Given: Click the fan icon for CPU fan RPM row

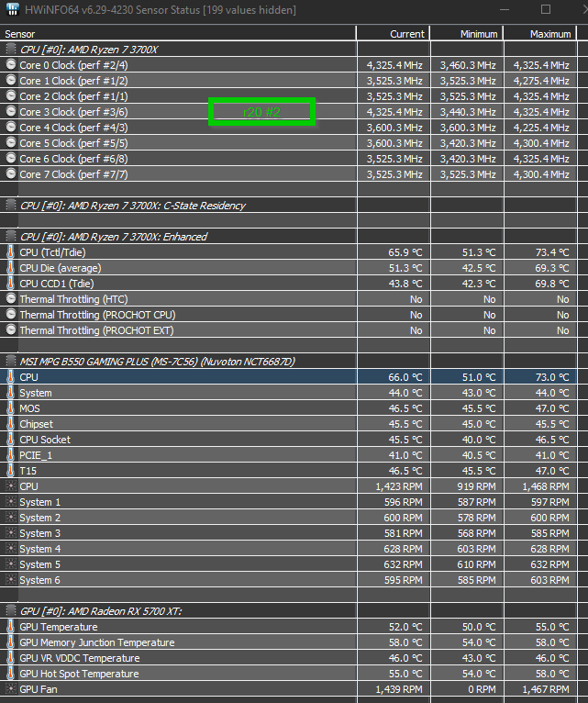Looking at the screenshot, I should click(x=11, y=486).
